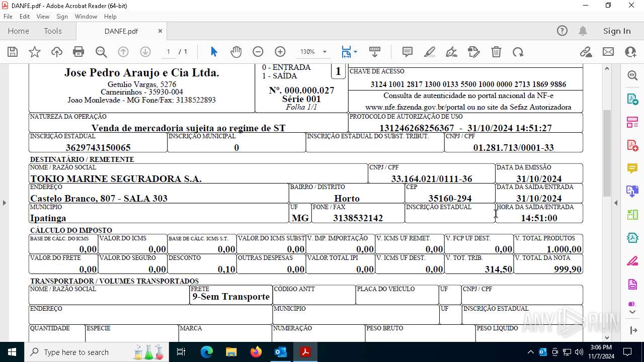Image resolution: width=644 pixels, height=362 pixels.
Task: Open Microsoft Edge from taskbar
Action: coord(207,352)
